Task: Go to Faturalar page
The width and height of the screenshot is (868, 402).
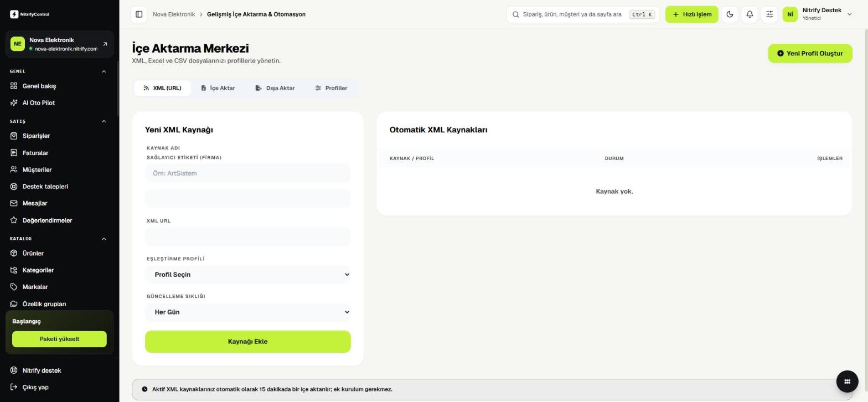Action: click(59, 153)
